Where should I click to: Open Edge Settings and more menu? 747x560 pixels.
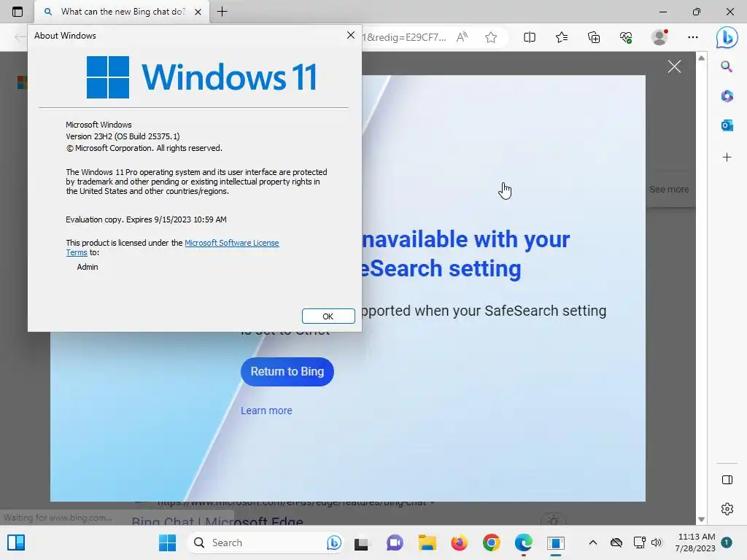pos(693,37)
